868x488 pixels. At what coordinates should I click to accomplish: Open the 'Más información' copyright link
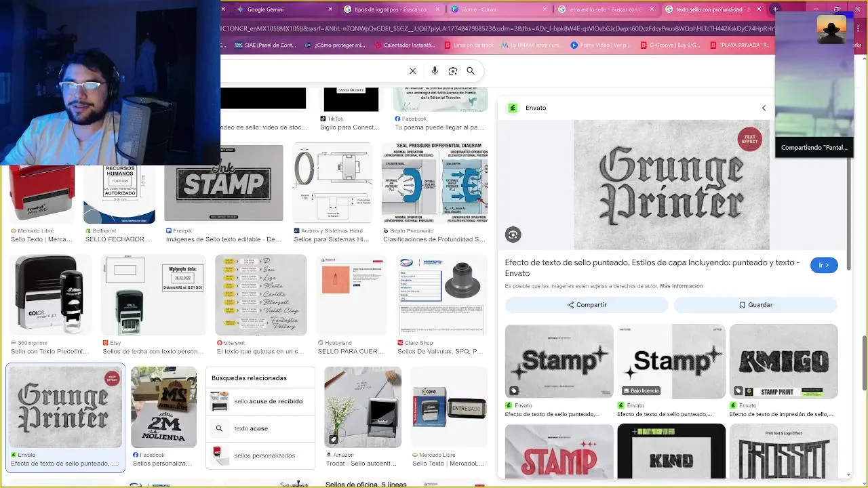(x=681, y=286)
